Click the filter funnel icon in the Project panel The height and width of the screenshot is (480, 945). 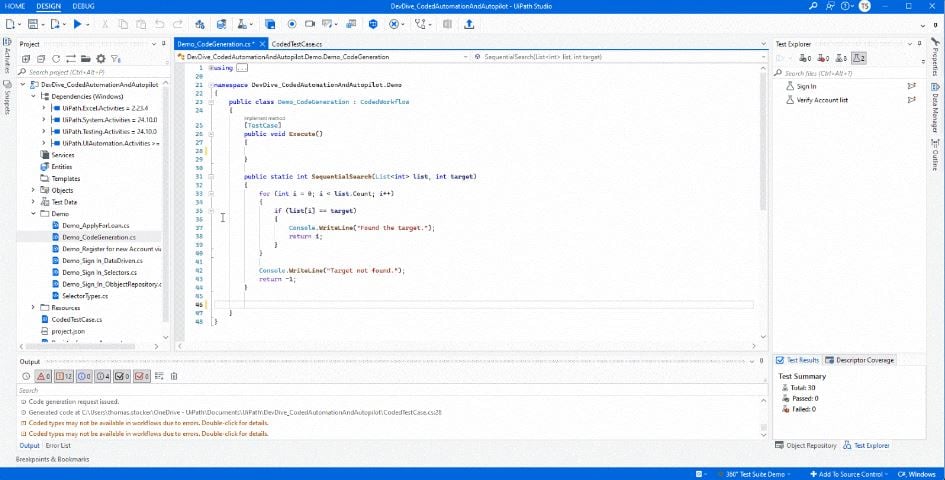(116, 58)
